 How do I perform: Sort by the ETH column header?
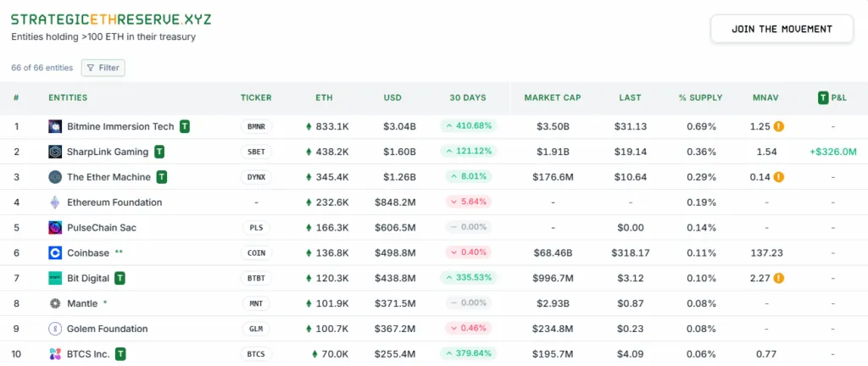coord(325,98)
